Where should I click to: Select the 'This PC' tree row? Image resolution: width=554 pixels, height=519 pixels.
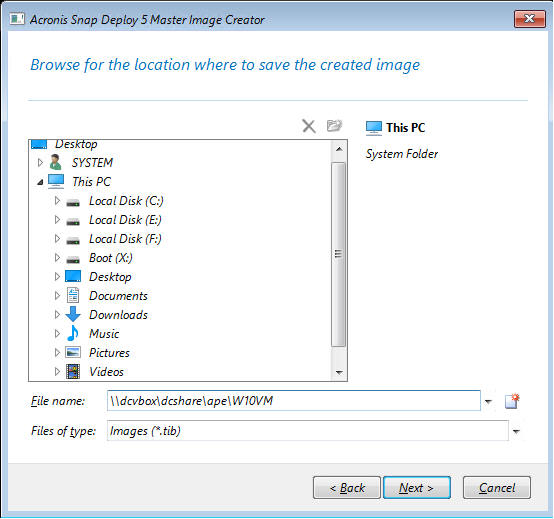(92, 182)
